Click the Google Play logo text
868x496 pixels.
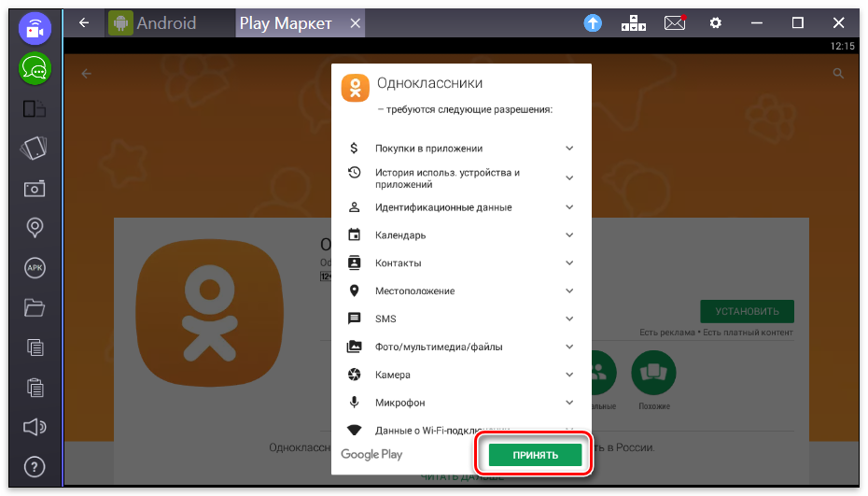[371, 455]
